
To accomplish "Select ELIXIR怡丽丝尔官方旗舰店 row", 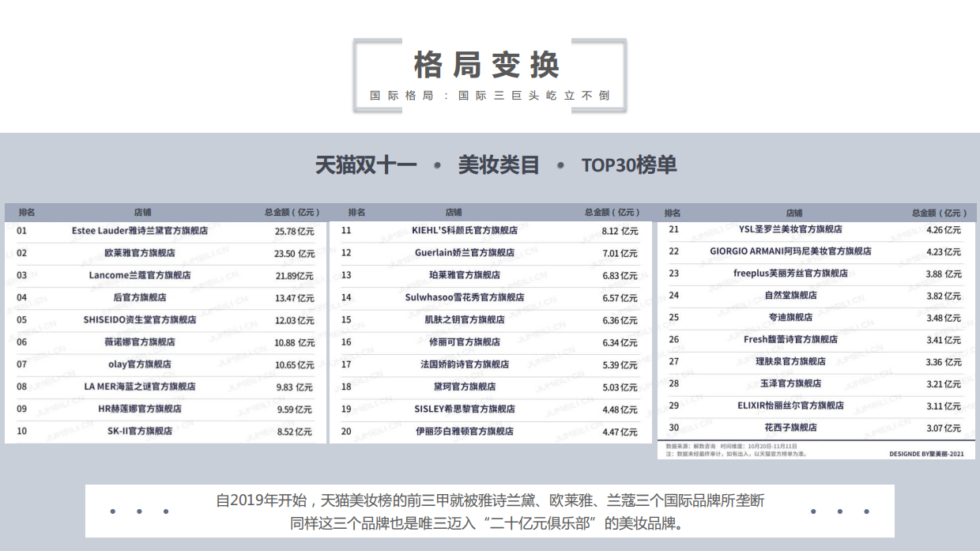I will coord(816,406).
